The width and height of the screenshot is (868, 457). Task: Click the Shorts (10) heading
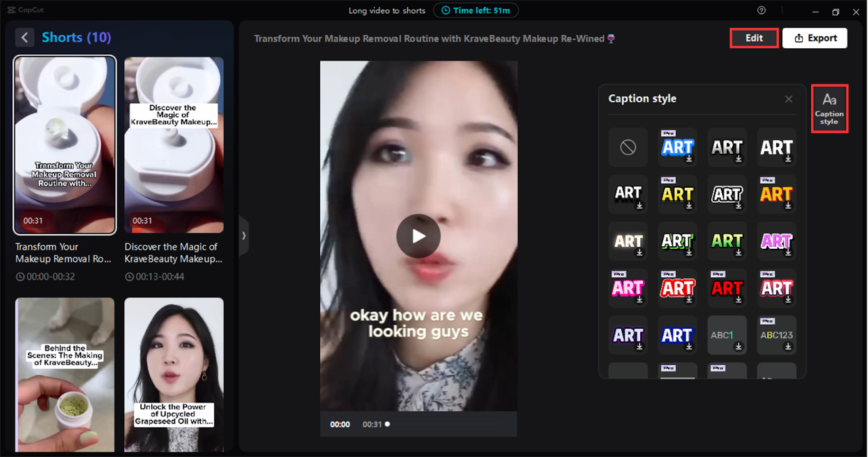pyautogui.click(x=77, y=37)
